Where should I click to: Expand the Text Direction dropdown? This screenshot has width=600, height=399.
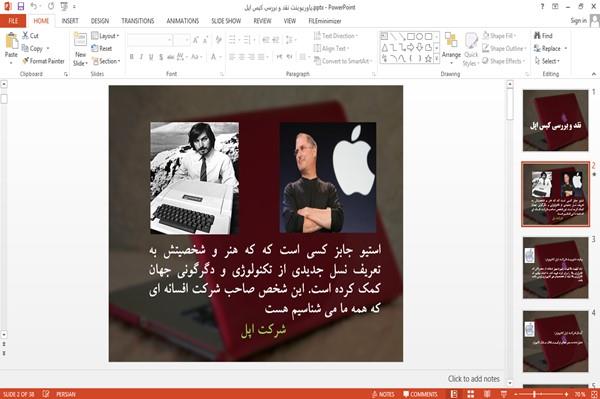336,36
